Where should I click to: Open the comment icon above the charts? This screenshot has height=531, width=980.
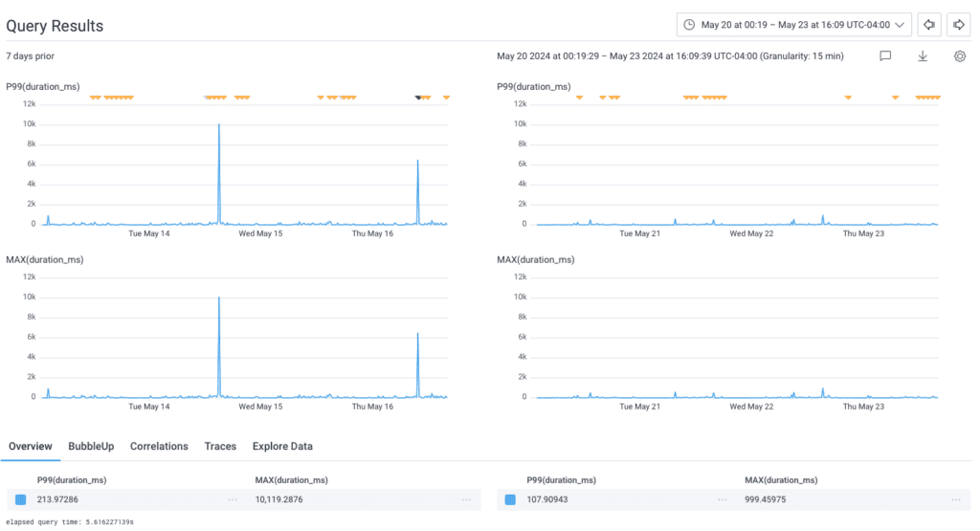pos(885,56)
